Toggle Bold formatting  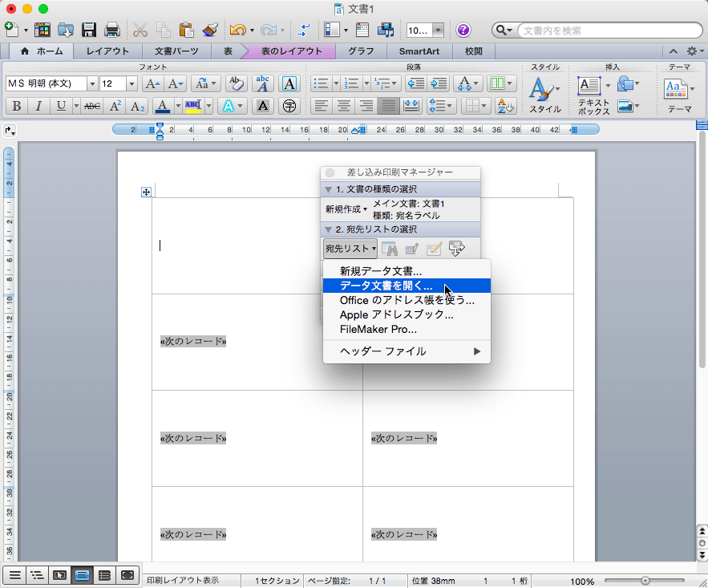(x=17, y=107)
